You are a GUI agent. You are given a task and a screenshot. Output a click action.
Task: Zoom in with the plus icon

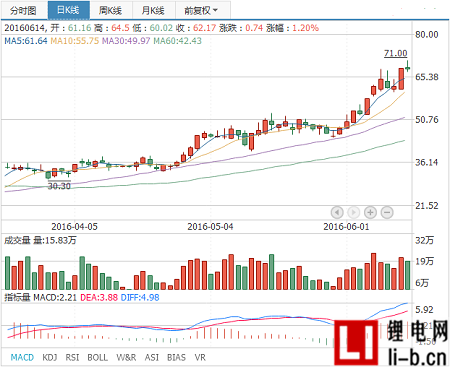click(370, 212)
